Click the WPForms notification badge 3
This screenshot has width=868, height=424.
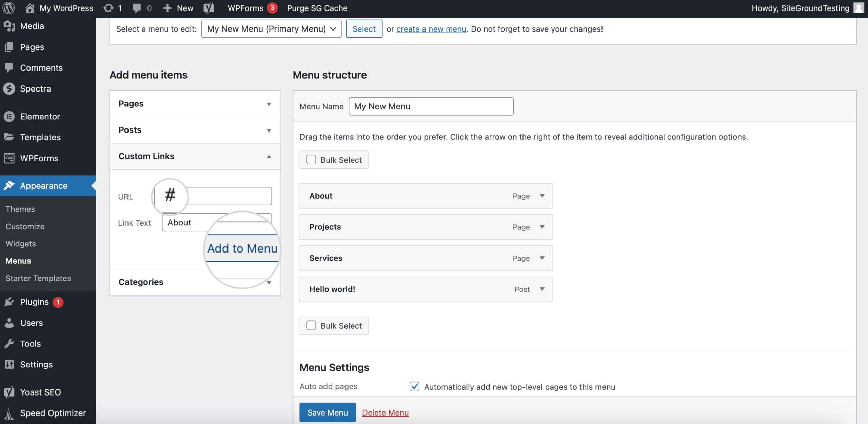[272, 8]
